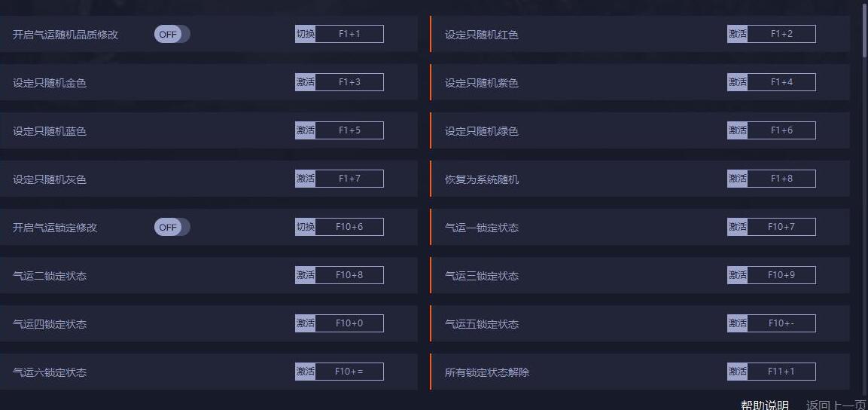This screenshot has height=410, width=868.
Task: Click 激活 for 恢复为系统随机
Action: (x=737, y=179)
